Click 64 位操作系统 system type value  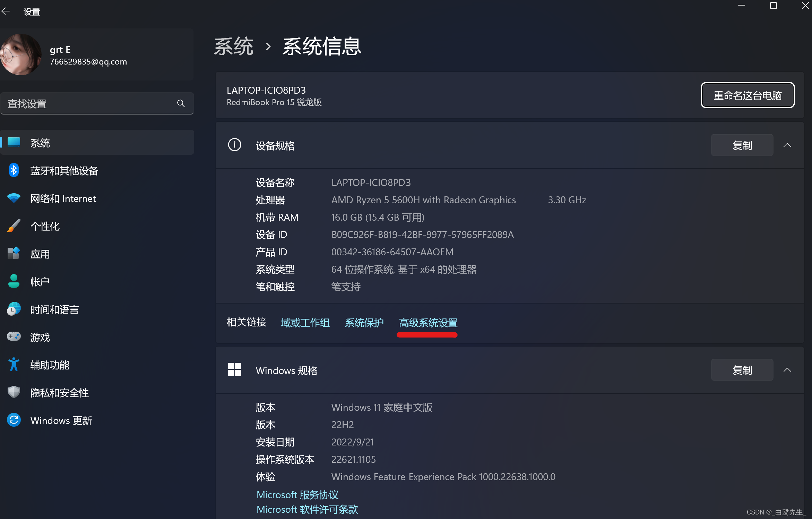click(x=404, y=269)
